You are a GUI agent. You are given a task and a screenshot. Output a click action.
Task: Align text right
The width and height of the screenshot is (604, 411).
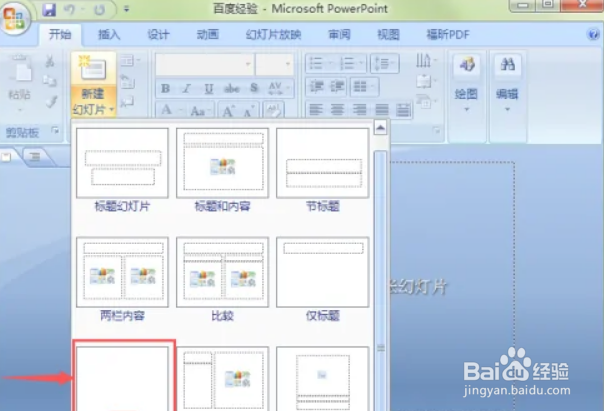(x=359, y=110)
